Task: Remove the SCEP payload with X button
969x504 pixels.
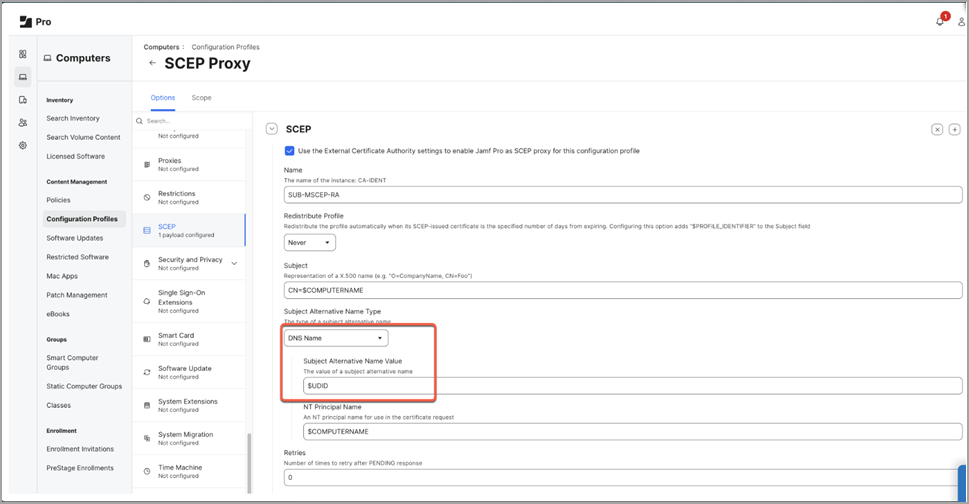Action: coord(937,129)
